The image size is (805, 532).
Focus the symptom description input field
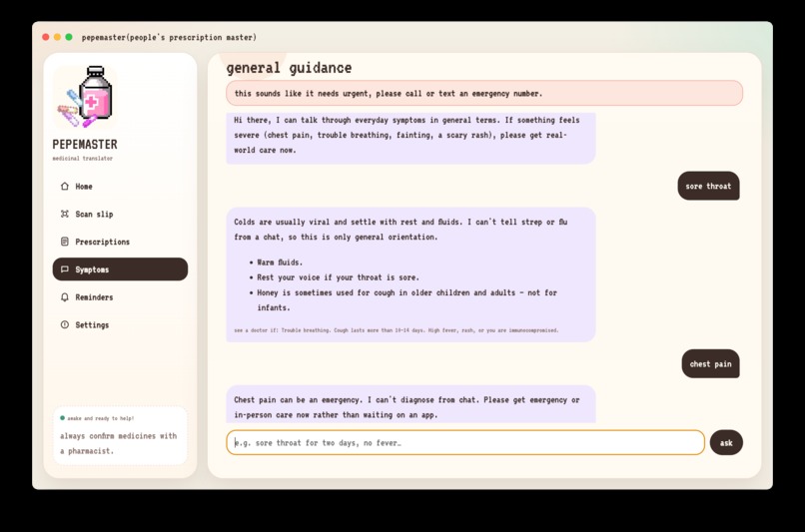(x=465, y=443)
